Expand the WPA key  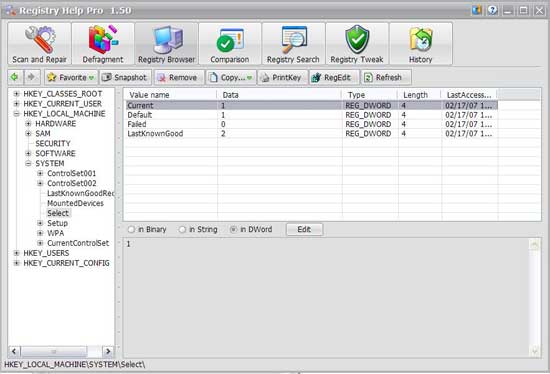click(40, 233)
